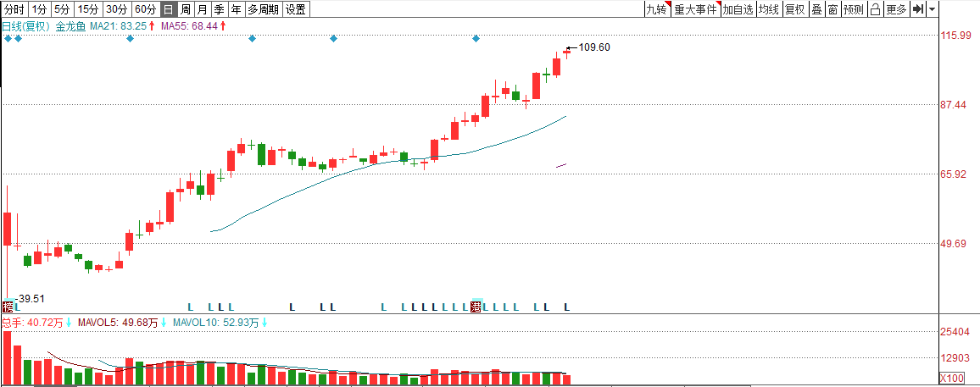The height and width of the screenshot is (387, 980).
Task: Click the MAVOL5: 49.68万 label
Action: pyautogui.click(x=118, y=323)
